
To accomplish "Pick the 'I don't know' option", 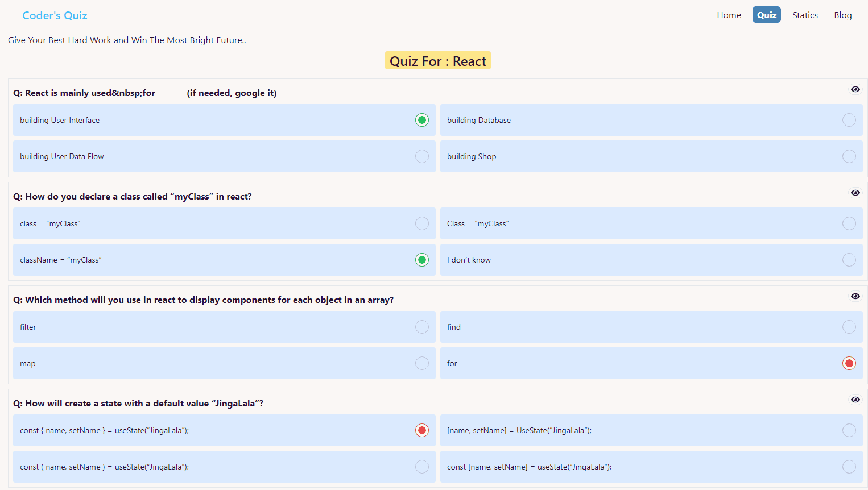I will [x=849, y=260].
